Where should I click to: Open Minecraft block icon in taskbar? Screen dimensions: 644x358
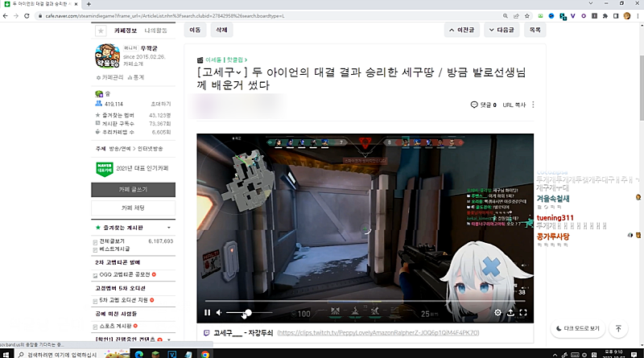click(x=155, y=354)
